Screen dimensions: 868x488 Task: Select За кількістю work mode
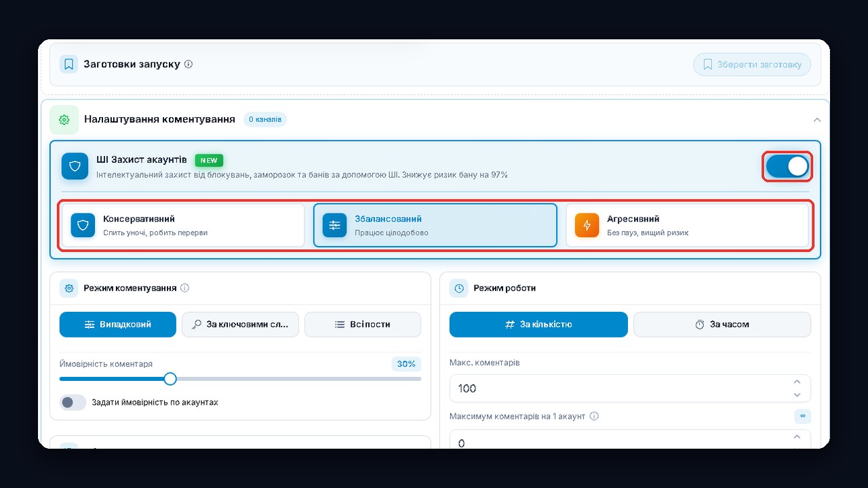tap(538, 325)
